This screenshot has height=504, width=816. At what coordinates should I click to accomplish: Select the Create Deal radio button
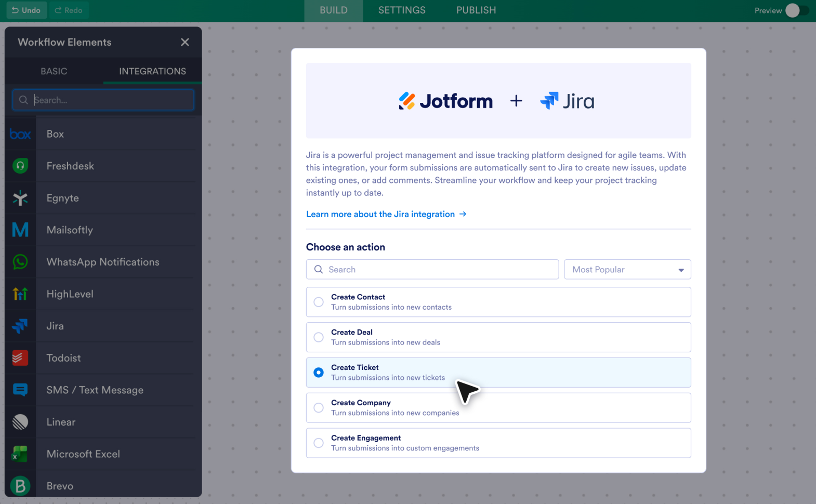tap(319, 337)
